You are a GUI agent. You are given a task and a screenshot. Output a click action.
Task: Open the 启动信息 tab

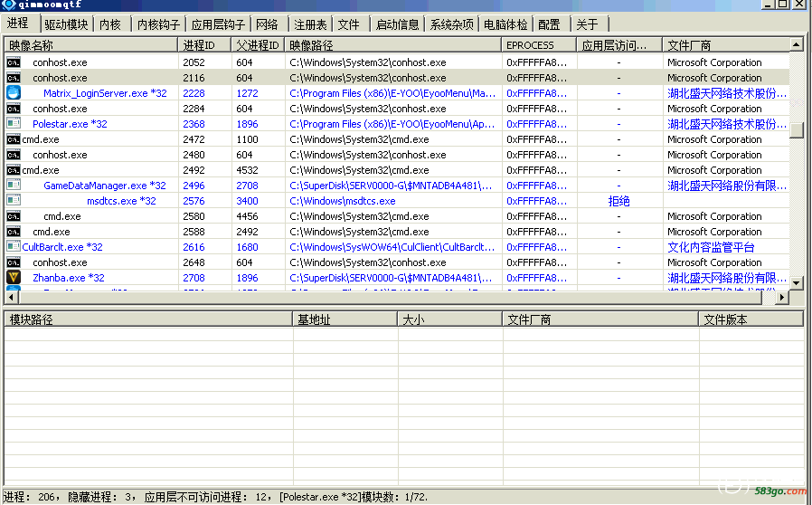click(x=397, y=24)
